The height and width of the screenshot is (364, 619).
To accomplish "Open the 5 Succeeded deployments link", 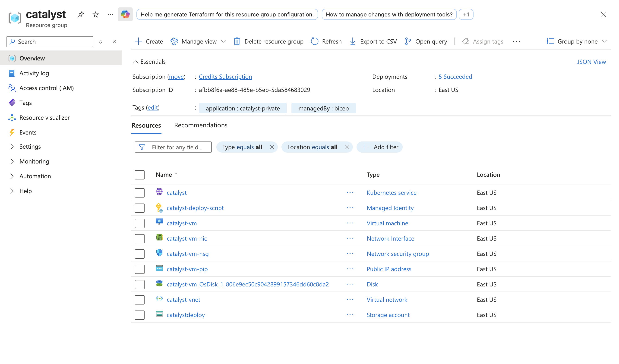I will 455,77.
